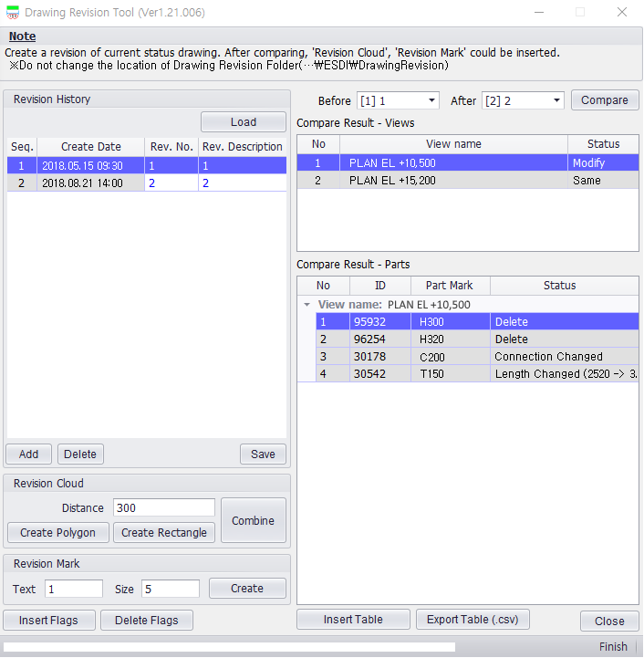Save the revision history
Screen dimensions: 644x658
[x=263, y=454]
